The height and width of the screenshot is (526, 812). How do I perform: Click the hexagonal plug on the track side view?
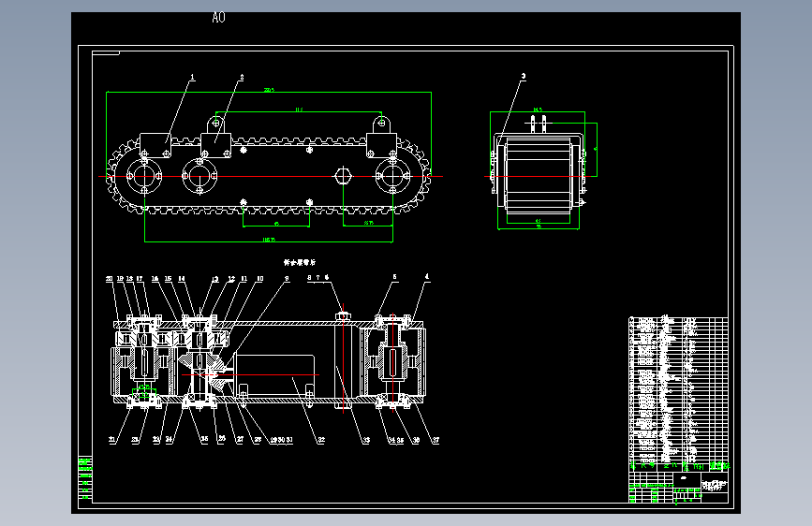[x=343, y=176]
